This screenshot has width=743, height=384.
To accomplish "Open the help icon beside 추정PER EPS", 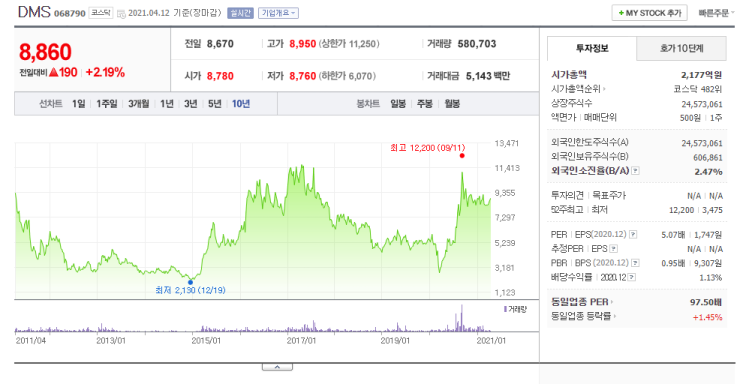I will coord(614,249).
